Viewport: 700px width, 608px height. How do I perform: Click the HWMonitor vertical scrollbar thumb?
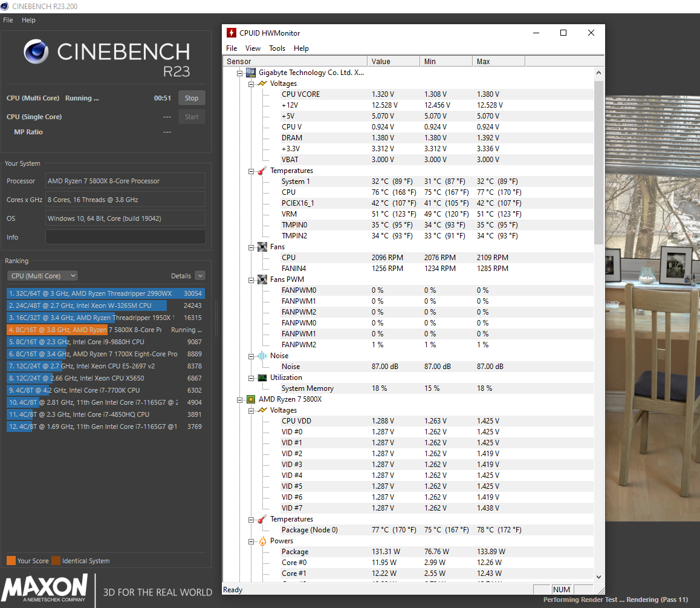[x=598, y=163]
